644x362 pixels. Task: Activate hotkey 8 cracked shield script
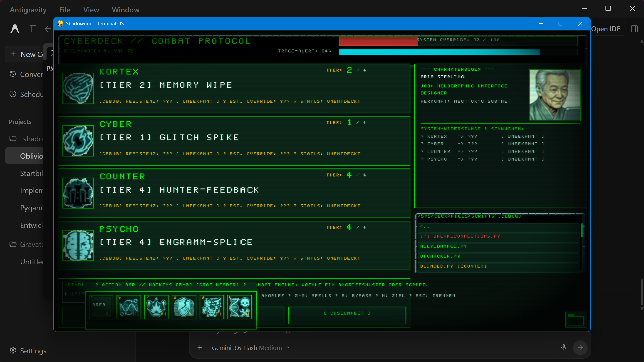[x=184, y=307]
